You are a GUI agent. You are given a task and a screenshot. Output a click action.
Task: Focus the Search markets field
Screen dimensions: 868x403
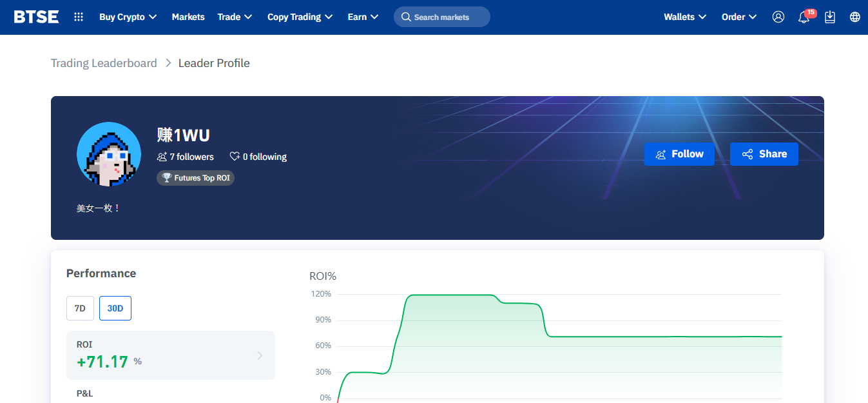point(442,17)
